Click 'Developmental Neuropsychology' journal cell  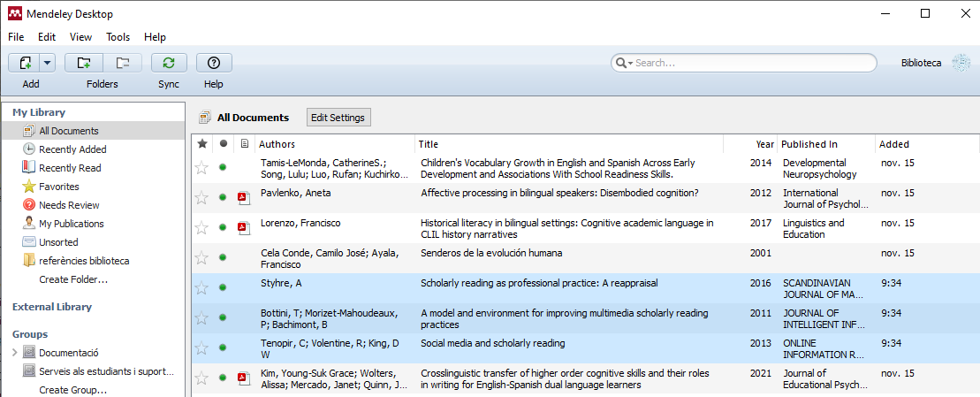coord(820,168)
